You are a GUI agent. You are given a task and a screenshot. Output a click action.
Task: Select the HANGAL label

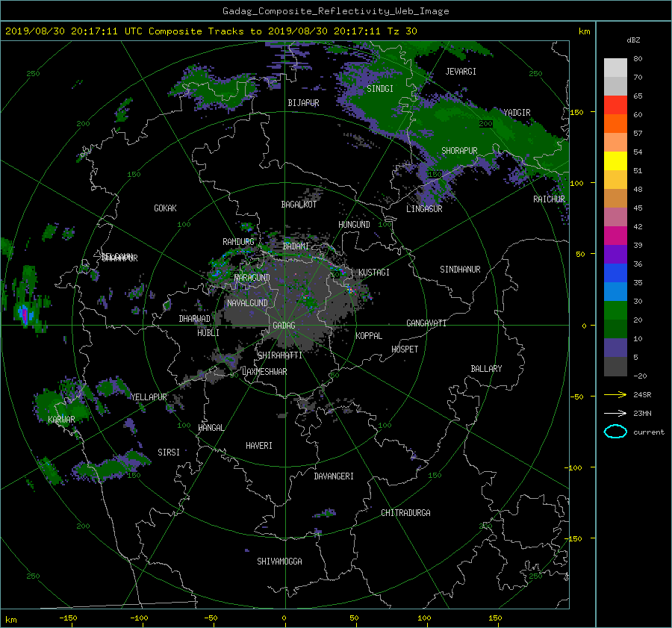point(211,428)
